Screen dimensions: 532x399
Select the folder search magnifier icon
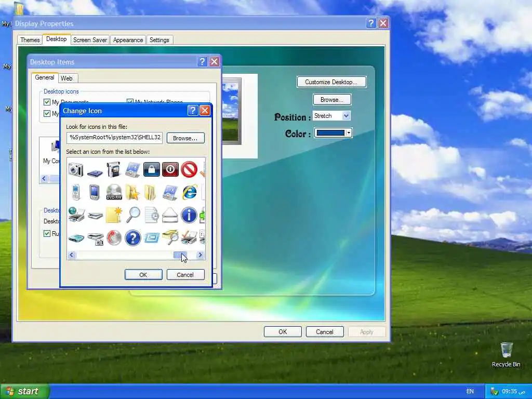tap(170, 237)
